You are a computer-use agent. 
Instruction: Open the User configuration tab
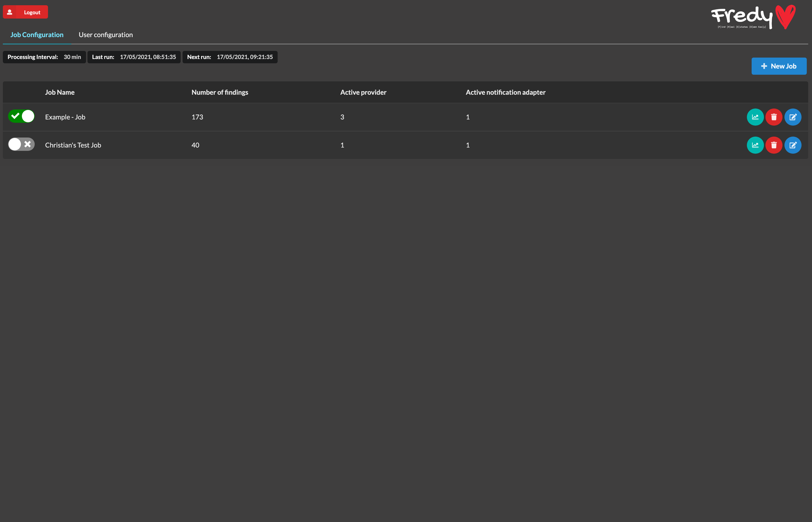(106, 34)
